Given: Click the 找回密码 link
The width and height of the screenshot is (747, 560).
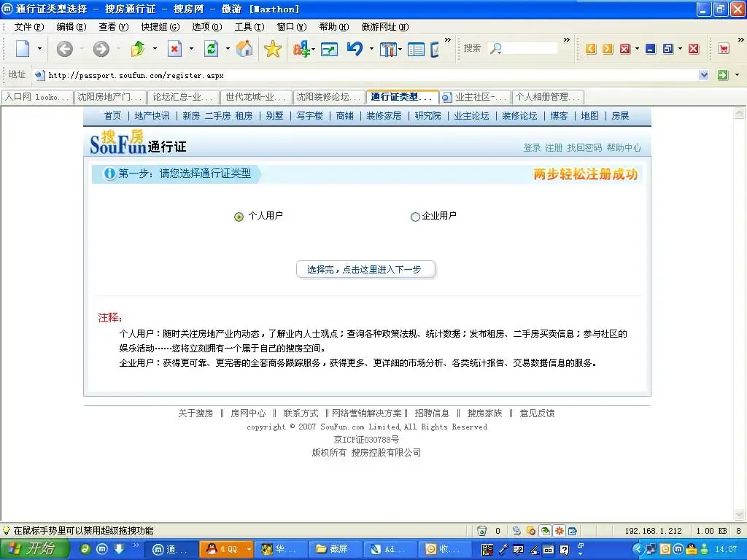Looking at the screenshot, I should tap(584, 147).
